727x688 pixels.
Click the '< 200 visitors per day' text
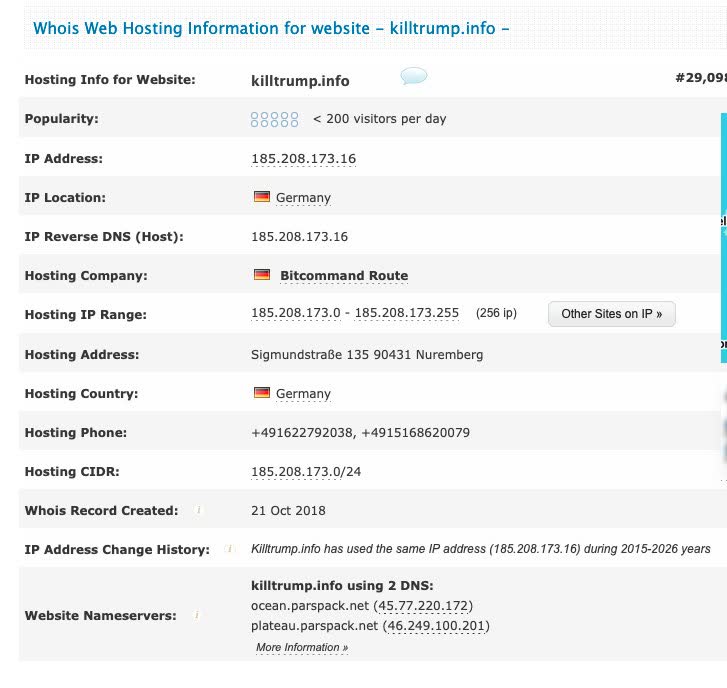(x=380, y=119)
